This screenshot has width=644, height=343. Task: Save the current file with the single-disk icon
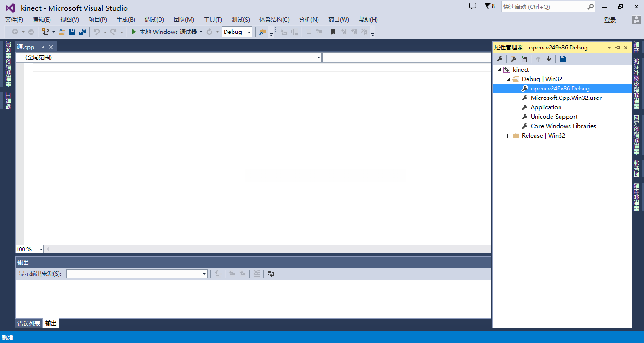pos(72,32)
